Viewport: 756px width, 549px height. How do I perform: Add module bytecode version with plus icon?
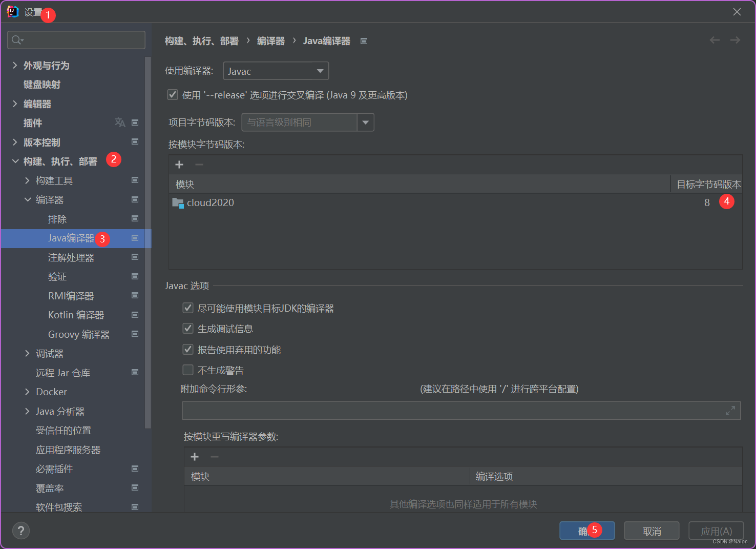click(179, 165)
